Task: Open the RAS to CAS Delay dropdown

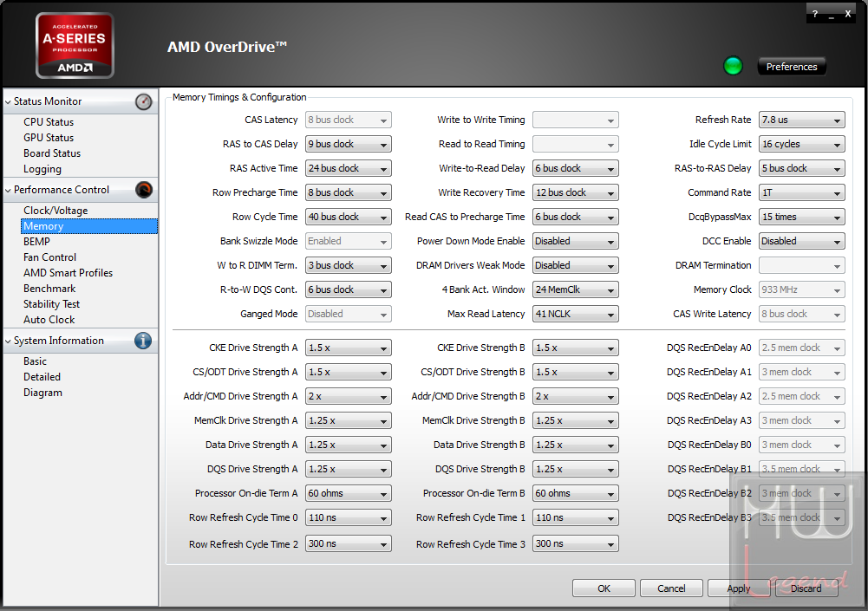Action: [349, 144]
